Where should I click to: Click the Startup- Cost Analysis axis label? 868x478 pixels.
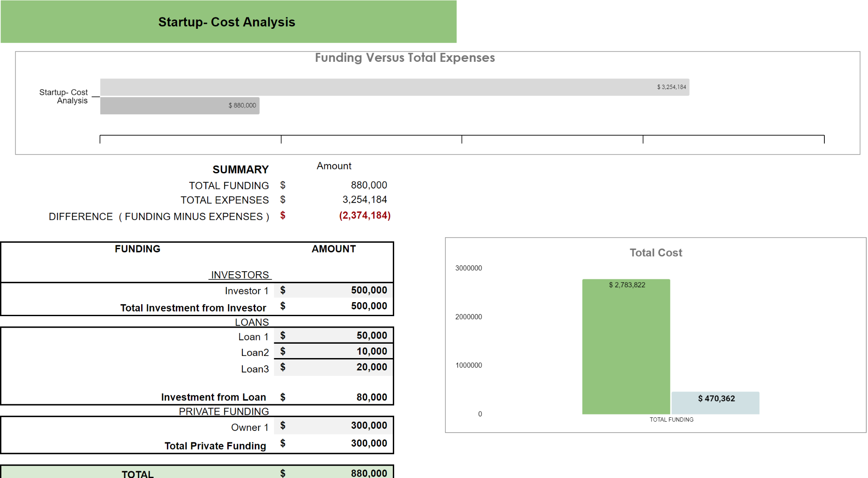click(64, 96)
